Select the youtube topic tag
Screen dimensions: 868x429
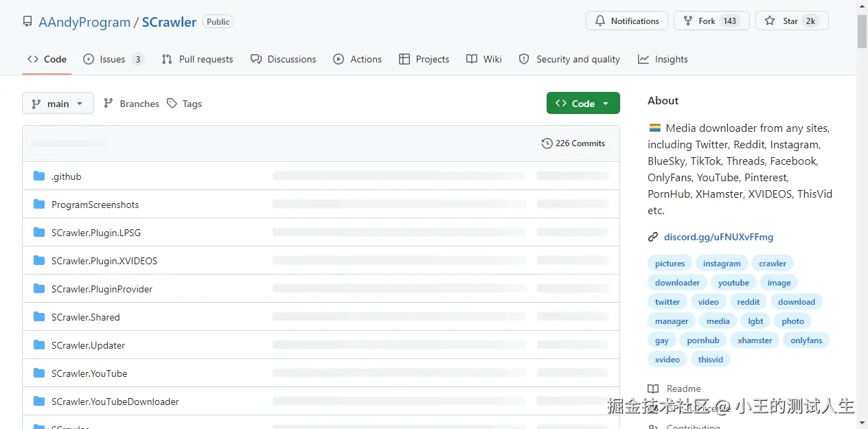click(x=733, y=283)
